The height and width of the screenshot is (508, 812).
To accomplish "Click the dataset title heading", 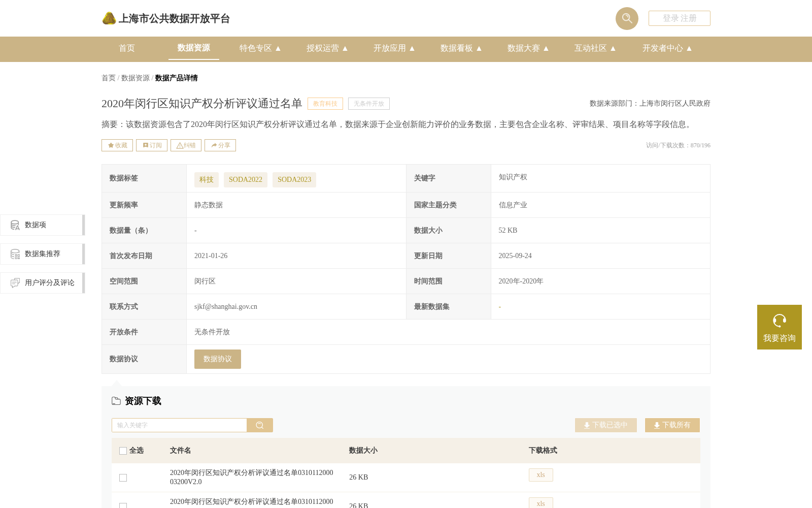I will (202, 104).
